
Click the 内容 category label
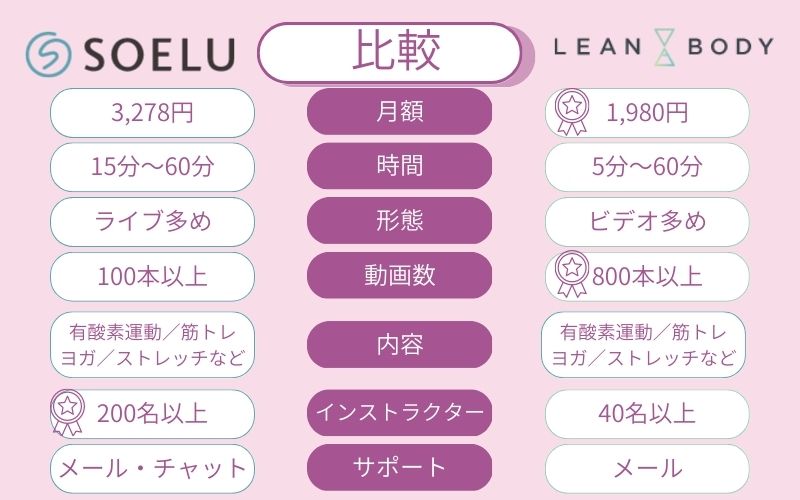point(399,345)
